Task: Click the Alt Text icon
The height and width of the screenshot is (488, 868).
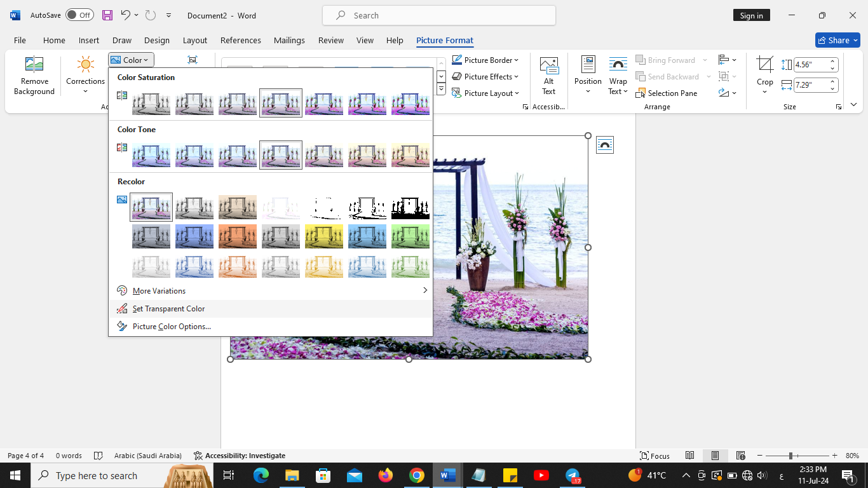Action: click(548, 75)
